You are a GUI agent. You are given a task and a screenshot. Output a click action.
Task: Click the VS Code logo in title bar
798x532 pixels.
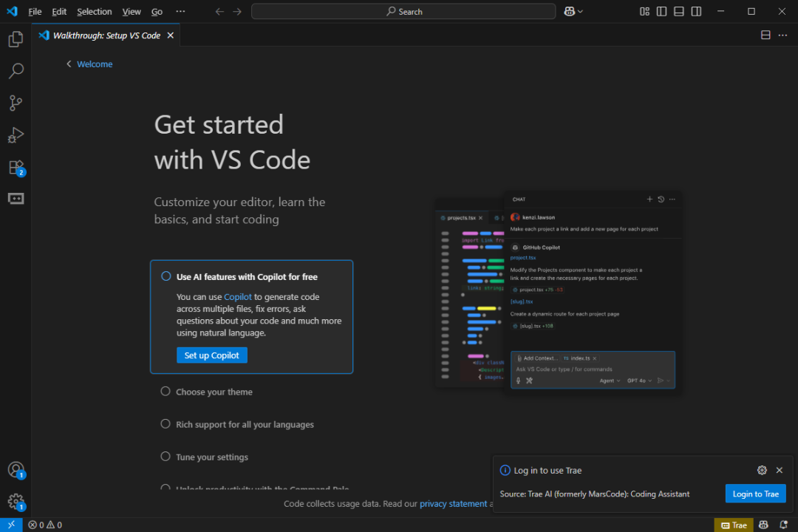pos(12,11)
